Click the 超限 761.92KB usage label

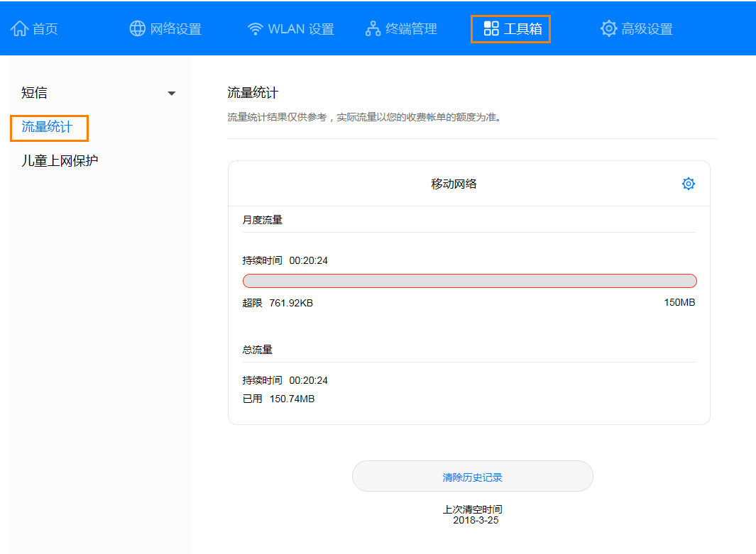280,302
